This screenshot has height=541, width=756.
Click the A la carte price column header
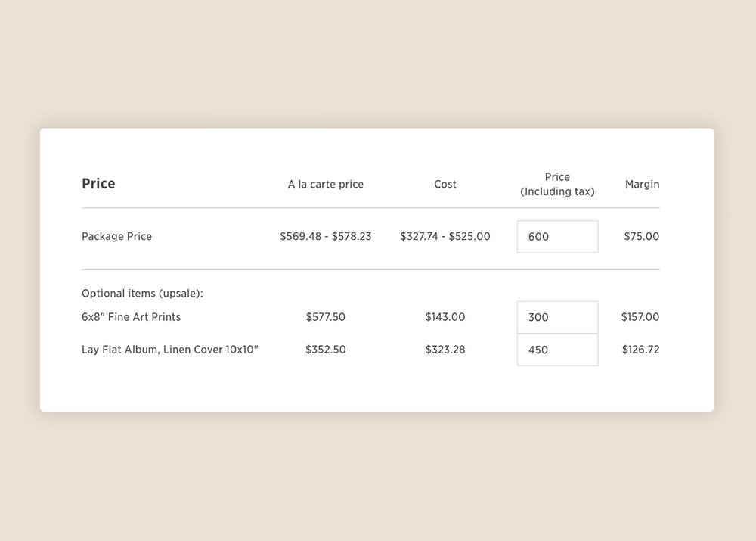pos(325,184)
